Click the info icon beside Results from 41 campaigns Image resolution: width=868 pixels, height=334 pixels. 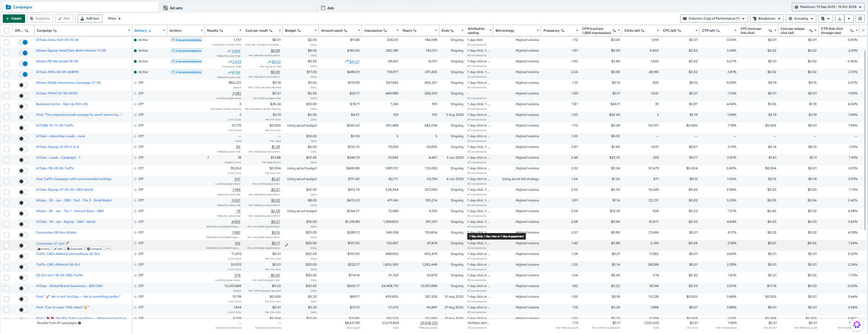[80, 323]
